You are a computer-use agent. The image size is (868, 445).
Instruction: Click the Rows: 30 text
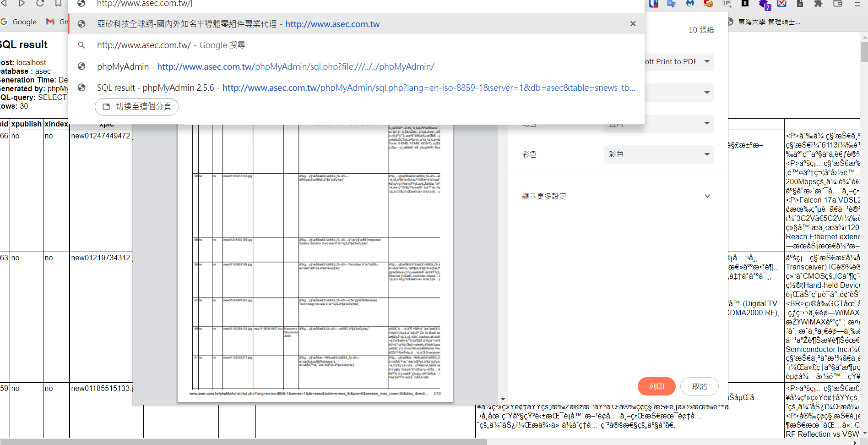coord(14,106)
